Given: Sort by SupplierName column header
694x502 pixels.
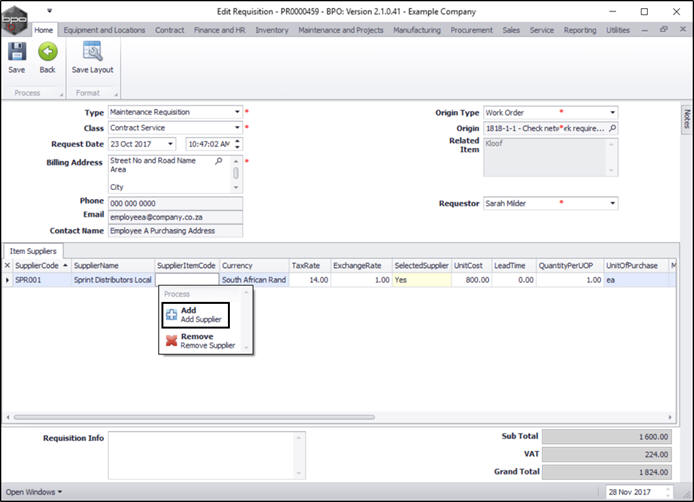Looking at the screenshot, I should [x=113, y=266].
